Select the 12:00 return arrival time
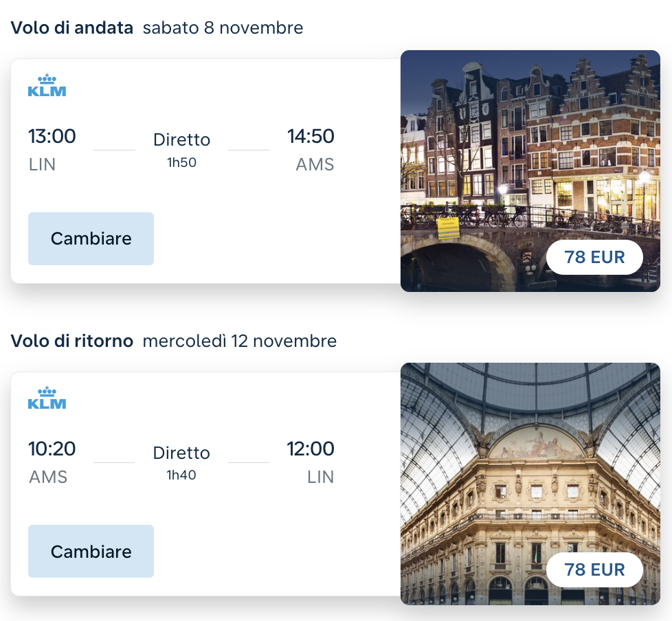Image resolution: width=672 pixels, height=621 pixels. click(x=311, y=449)
